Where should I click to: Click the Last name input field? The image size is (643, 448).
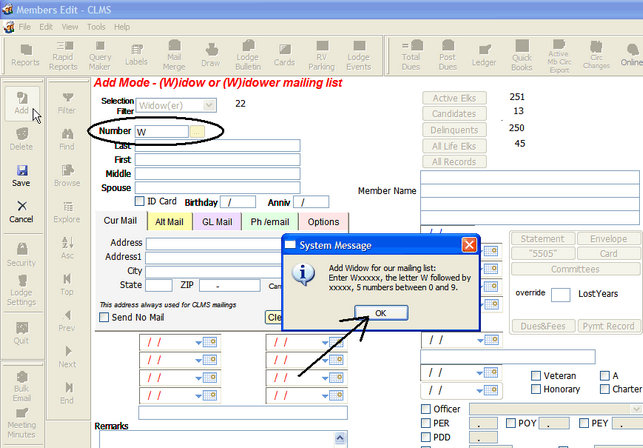(x=217, y=146)
